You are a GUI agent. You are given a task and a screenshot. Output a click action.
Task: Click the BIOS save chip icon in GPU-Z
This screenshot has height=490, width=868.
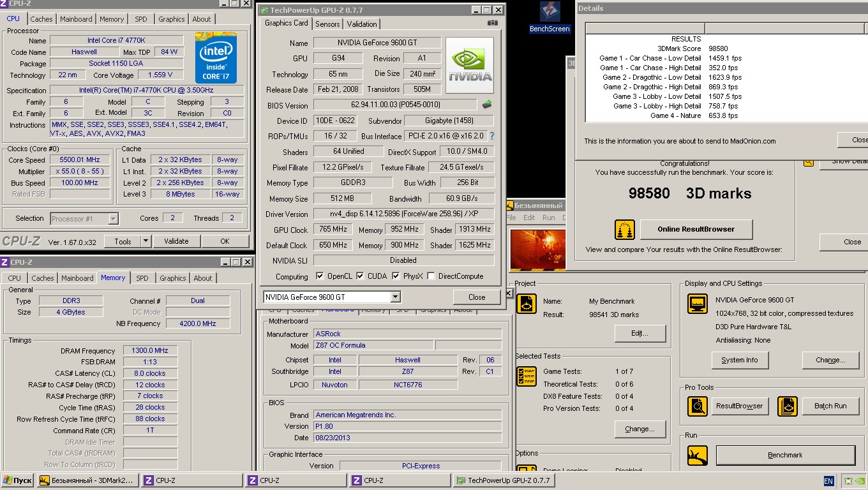487,105
